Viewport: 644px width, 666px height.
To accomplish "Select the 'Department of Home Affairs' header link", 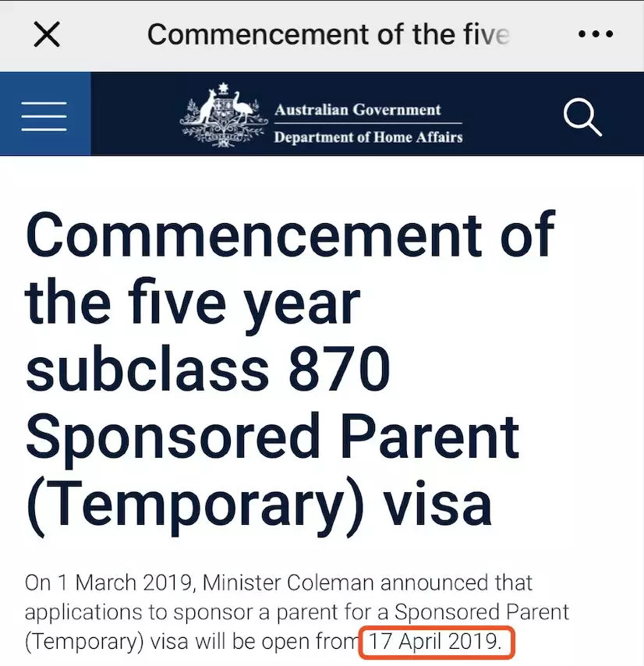I will 368,137.
